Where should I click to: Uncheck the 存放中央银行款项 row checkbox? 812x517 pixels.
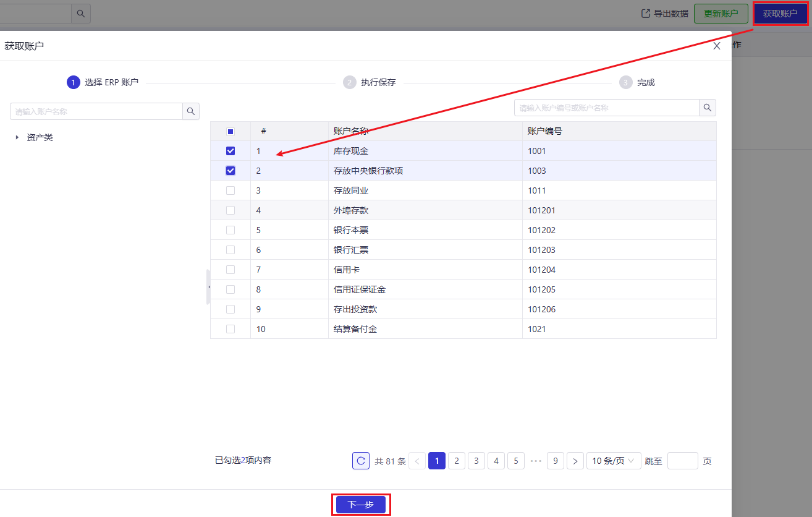[230, 171]
